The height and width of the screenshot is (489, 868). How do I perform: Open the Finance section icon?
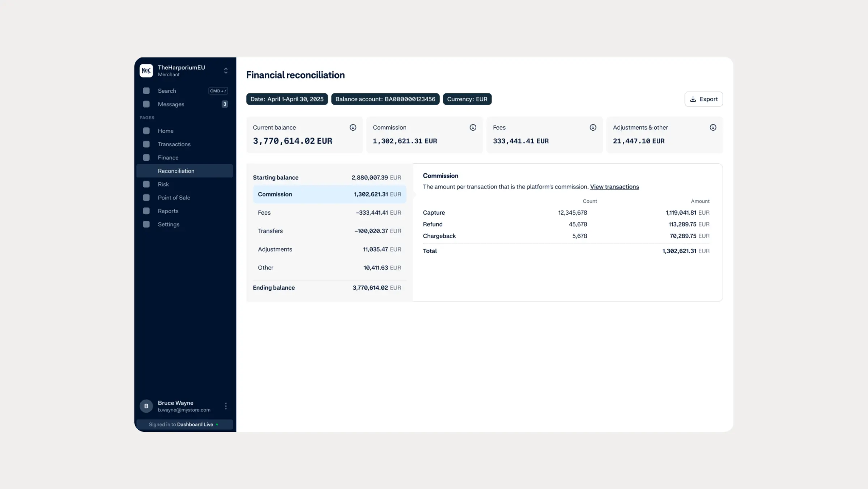pyautogui.click(x=146, y=157)
